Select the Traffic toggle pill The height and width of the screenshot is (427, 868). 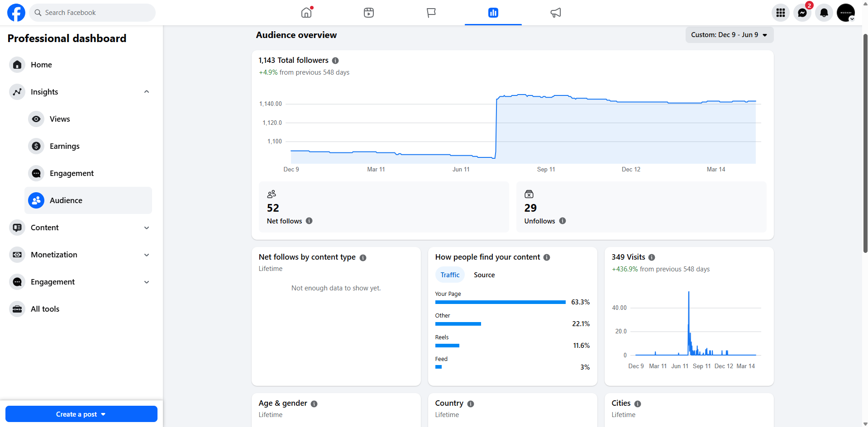pos(450,275)
